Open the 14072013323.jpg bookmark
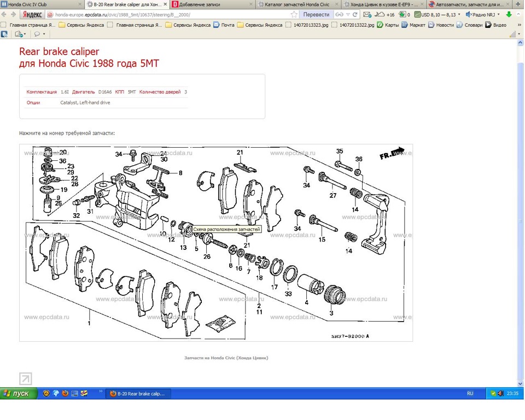The height and width of the screenshot is (420, 525). 307,25
